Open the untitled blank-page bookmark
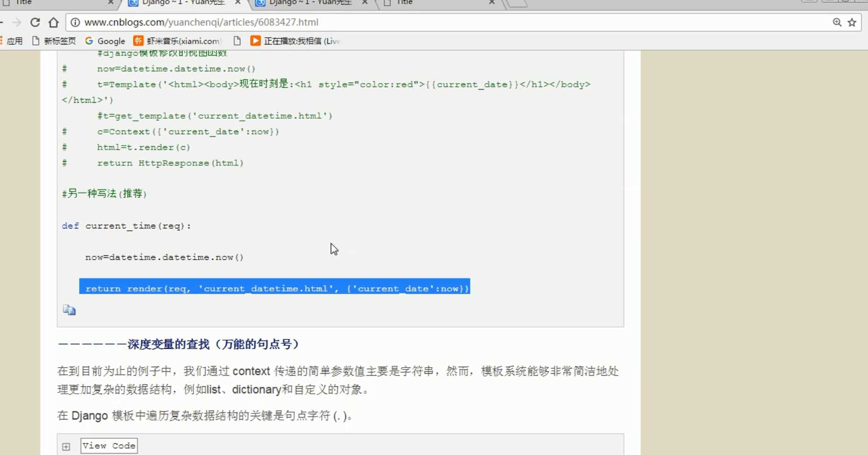This screenshot has height=455, width=868. [237, 41]
